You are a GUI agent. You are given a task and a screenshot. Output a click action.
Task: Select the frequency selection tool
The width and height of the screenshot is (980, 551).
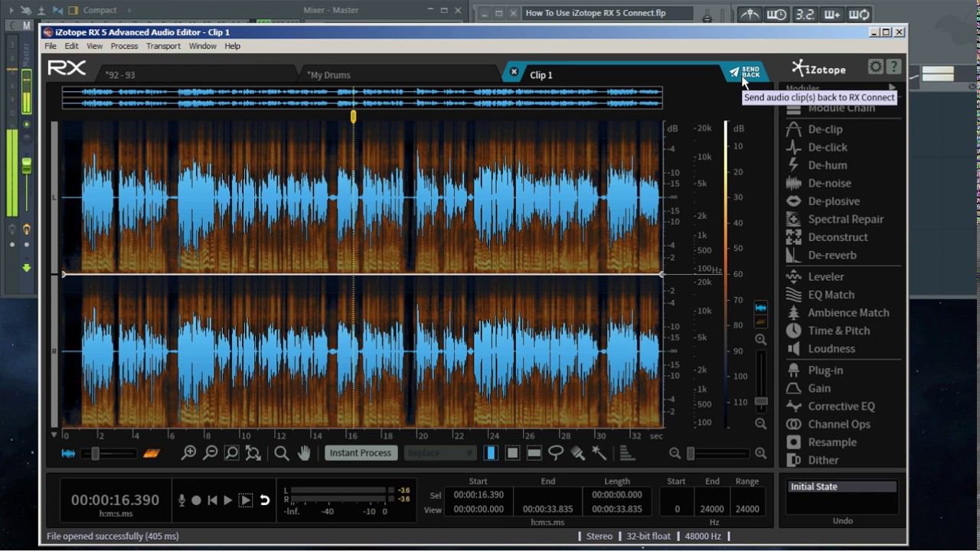[x=534, y=453]
